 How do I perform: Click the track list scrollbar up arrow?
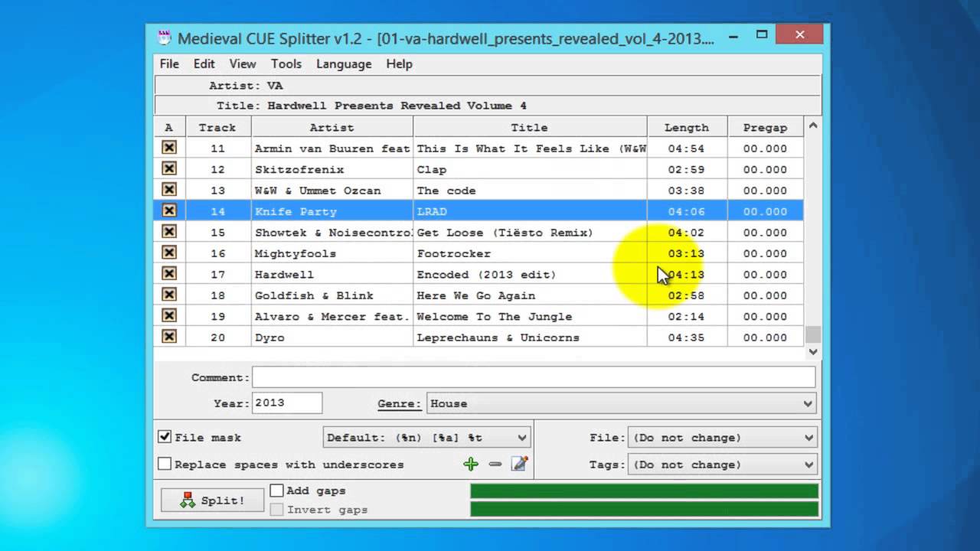pyautogui.click(x=813, y=126)
